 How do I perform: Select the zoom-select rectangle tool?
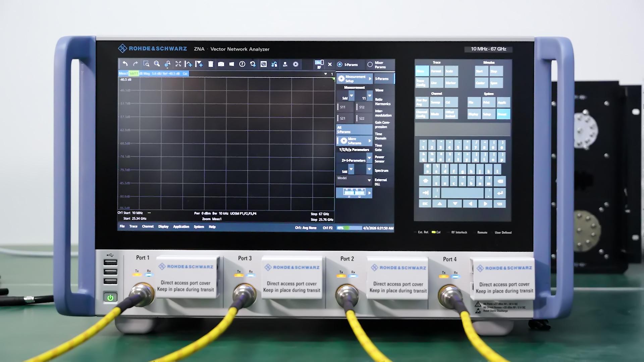pyautogui.click(x=146, y=64)
